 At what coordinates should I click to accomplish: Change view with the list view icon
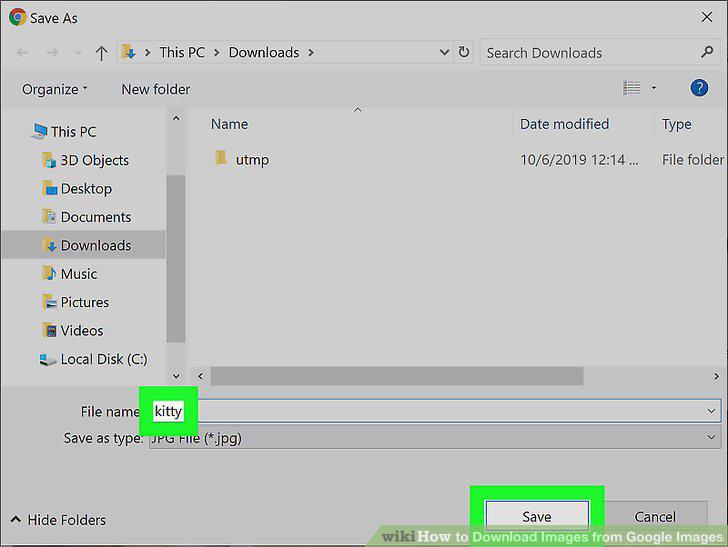pos(631,88)
